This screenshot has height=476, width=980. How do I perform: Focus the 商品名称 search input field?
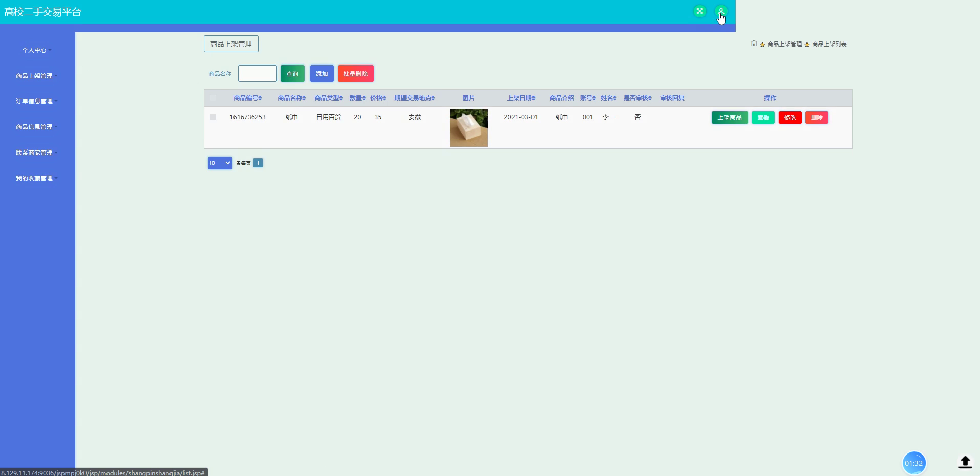click(x=258, y=74)
